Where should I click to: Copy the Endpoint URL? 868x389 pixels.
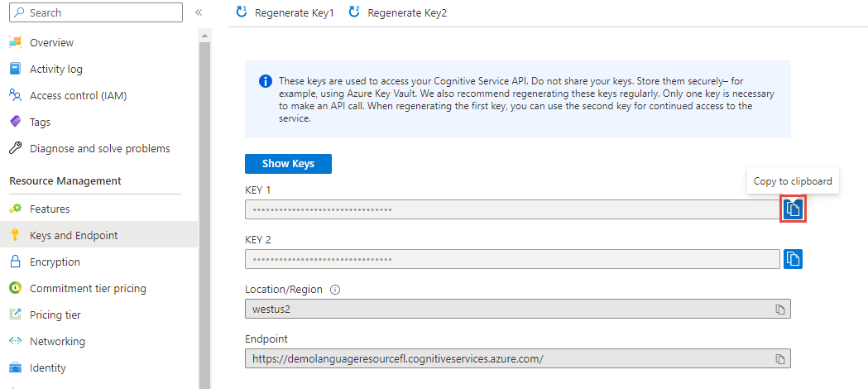pos(780,358)
